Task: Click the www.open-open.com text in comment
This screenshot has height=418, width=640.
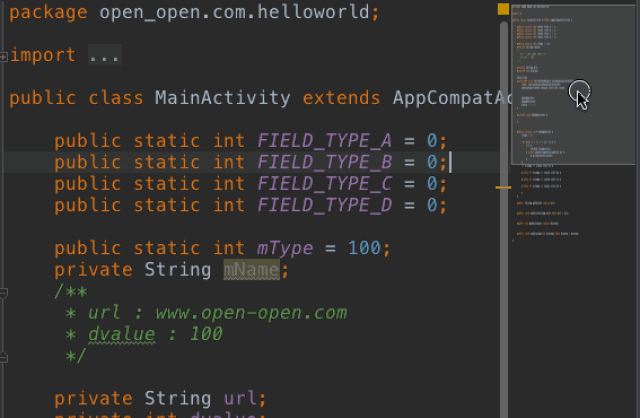Action: (x=251, y=313)
